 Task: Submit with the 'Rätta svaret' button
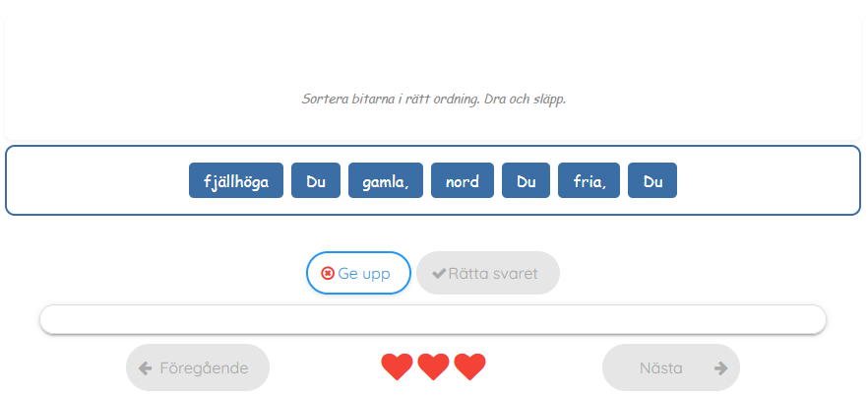pyautogui.click(x=488, y=273)
